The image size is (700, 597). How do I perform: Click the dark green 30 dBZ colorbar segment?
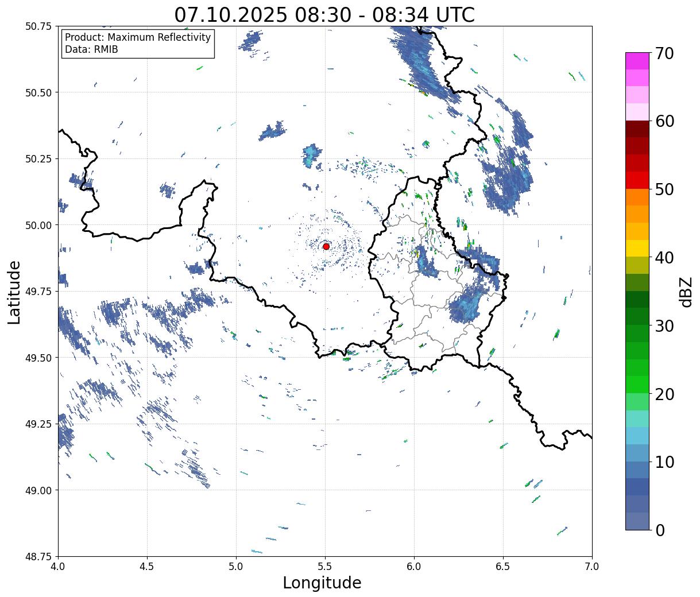click(637, 317)
